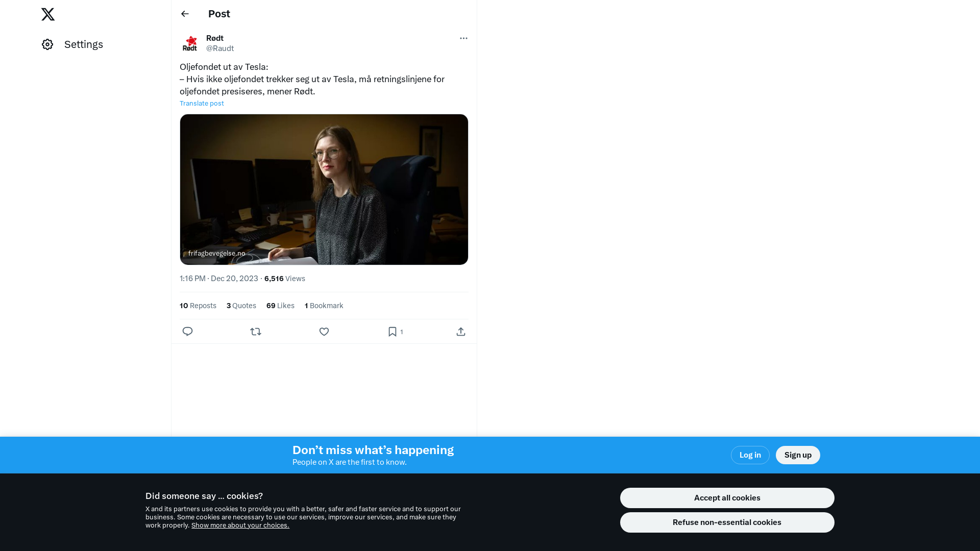This screenshot has width=980, height=551.
Task: Accept all cookies
Action: 727,498
